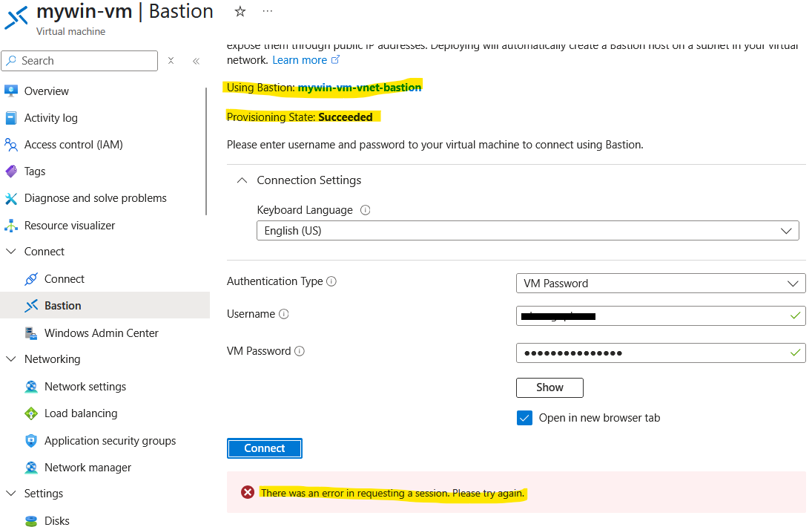Click the Resource visualizer icon
The width and height of the screenshot is (812, 527).
pyautogui.click(x=11, y=226)
